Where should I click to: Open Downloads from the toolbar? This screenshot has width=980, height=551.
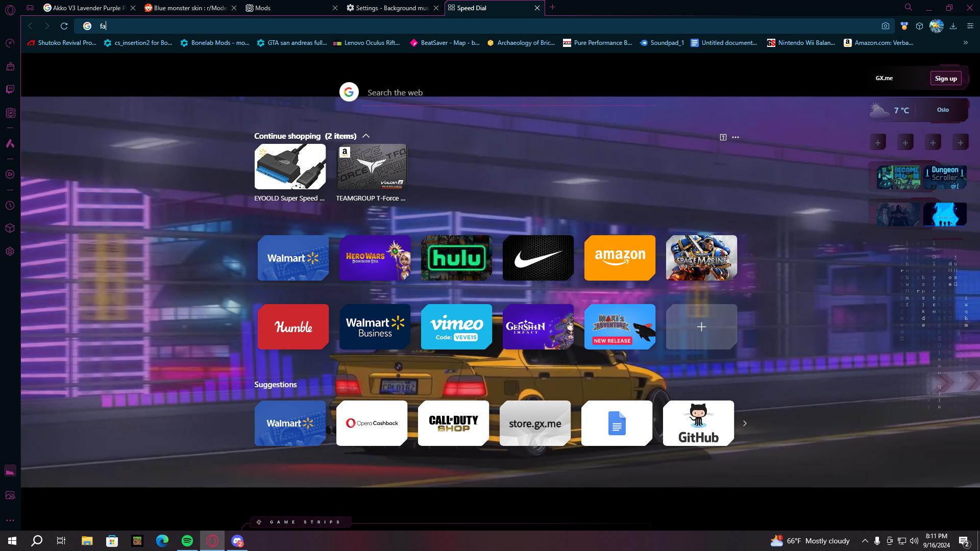click(x=953, y=26)
